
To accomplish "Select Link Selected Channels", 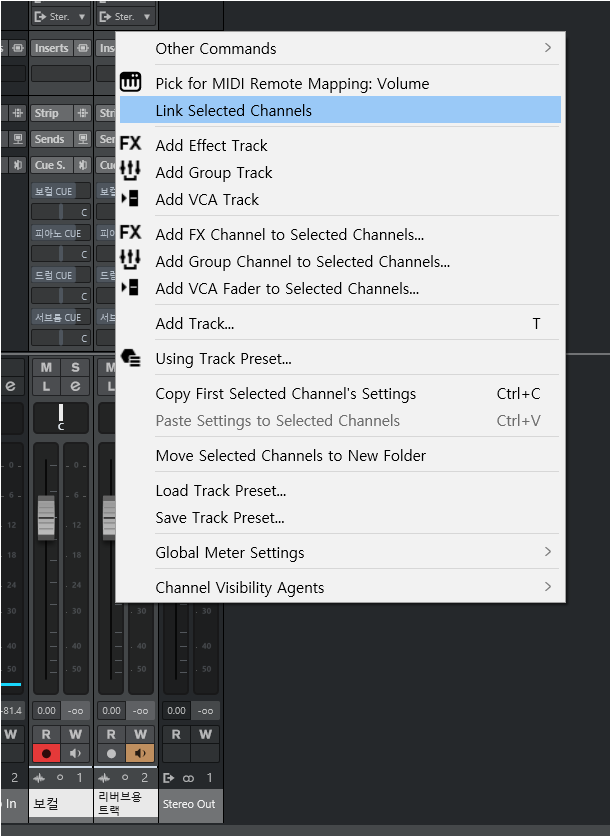I will point(340,110).
